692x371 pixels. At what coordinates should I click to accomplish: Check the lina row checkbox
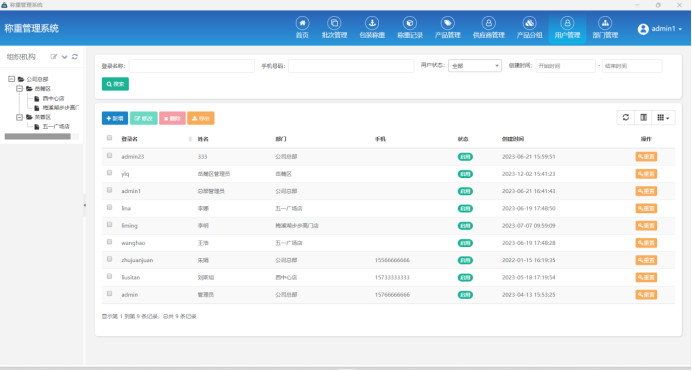click(109, 207)
